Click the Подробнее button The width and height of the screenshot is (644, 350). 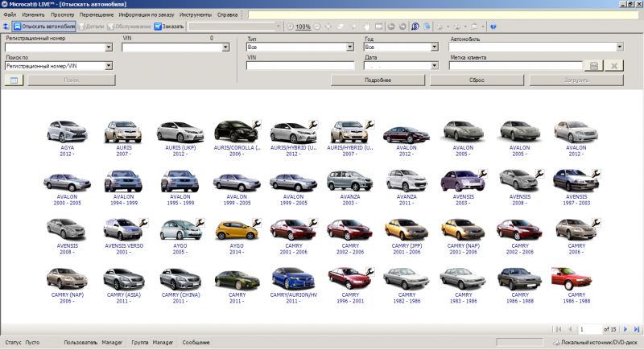[x=378, y=80]
